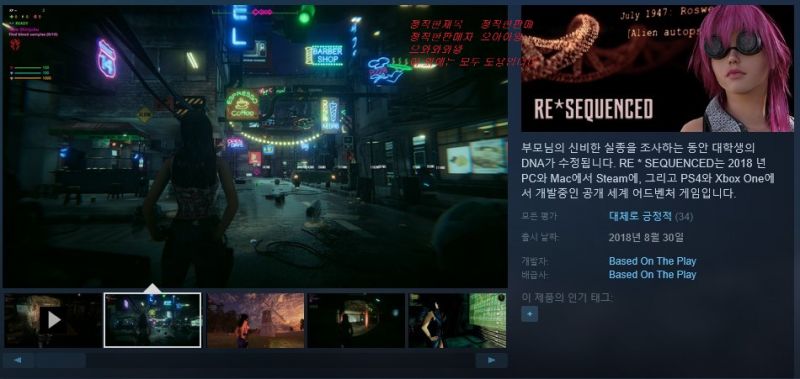Open the green wall screenshot thumbnail

(457, 320)
